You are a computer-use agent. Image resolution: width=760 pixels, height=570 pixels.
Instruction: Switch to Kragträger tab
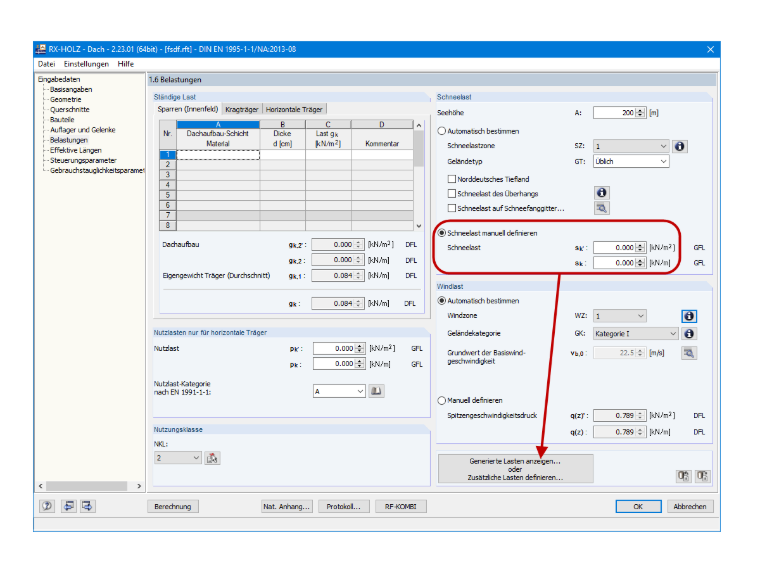[242, 110]
